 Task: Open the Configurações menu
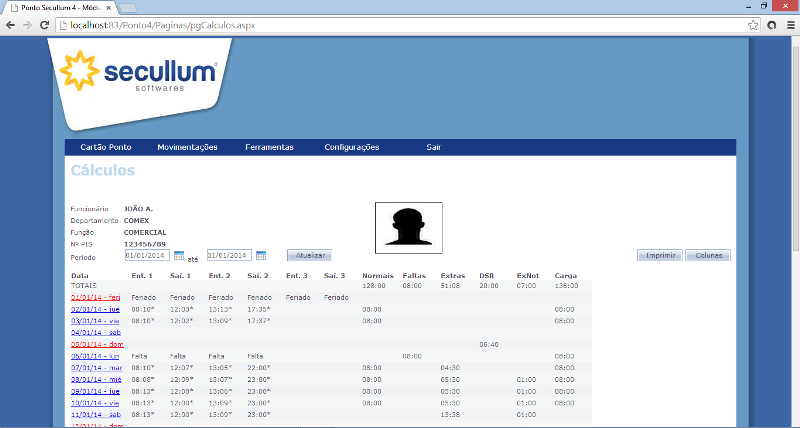click(x=352, y=147)
